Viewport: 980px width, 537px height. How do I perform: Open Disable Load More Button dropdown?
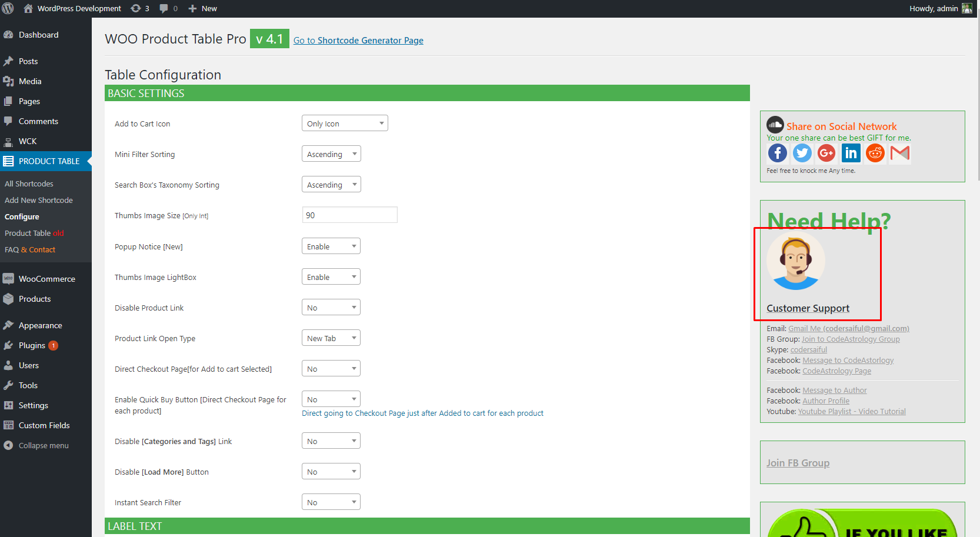click(x=331, y=471)
